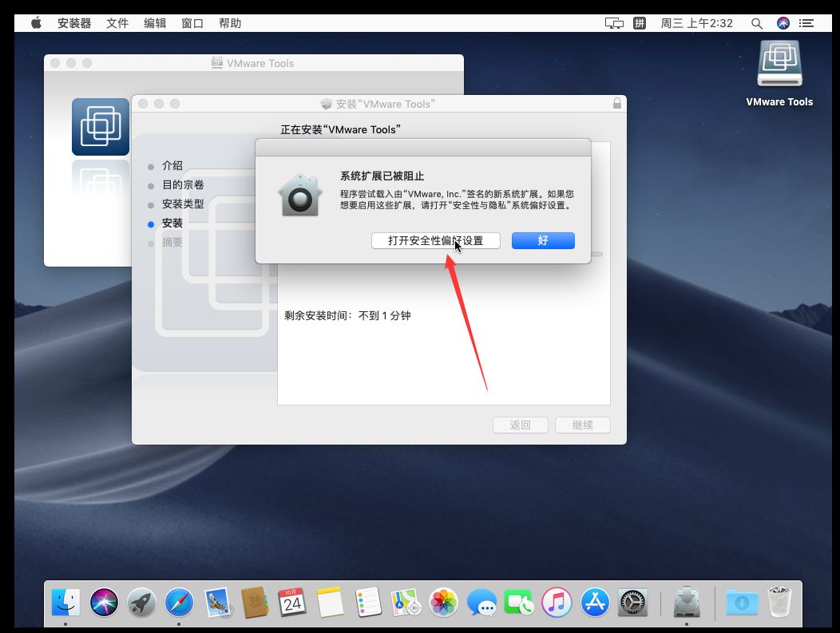The width and height of the screenshot is (840, 633).
Task: Open Contacts book icon in Dock
Action: pos(255,603)
